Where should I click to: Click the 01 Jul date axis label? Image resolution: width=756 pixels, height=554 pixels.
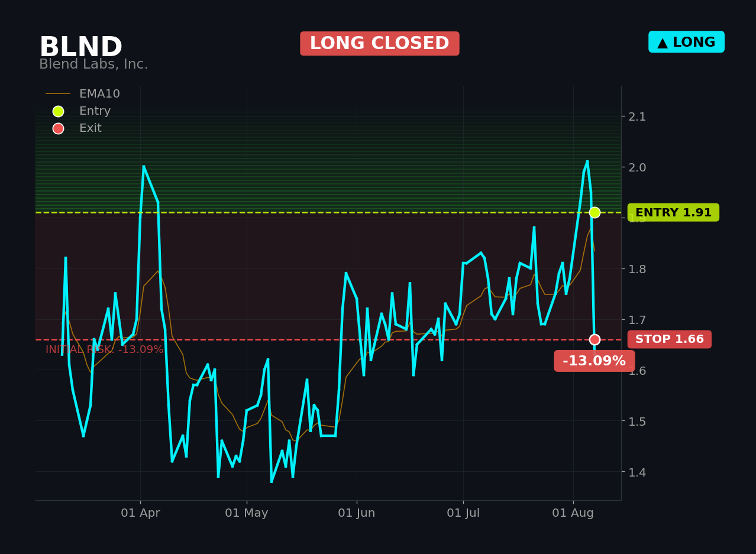[x=463, y=513]
